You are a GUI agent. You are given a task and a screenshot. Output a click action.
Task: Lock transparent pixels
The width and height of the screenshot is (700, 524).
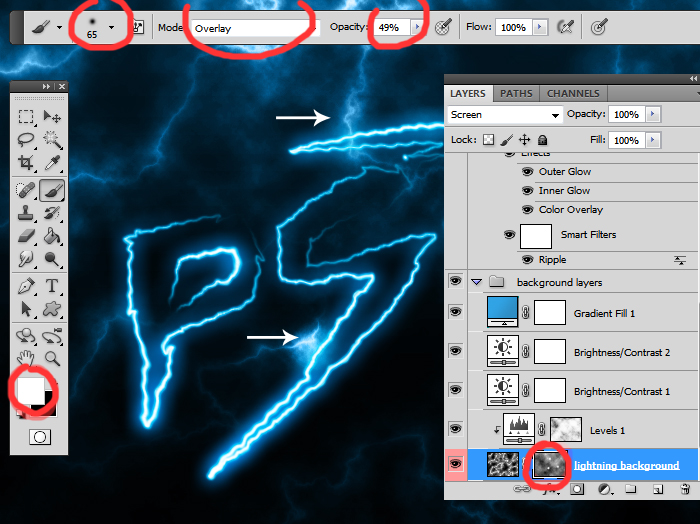coord(488,140)
